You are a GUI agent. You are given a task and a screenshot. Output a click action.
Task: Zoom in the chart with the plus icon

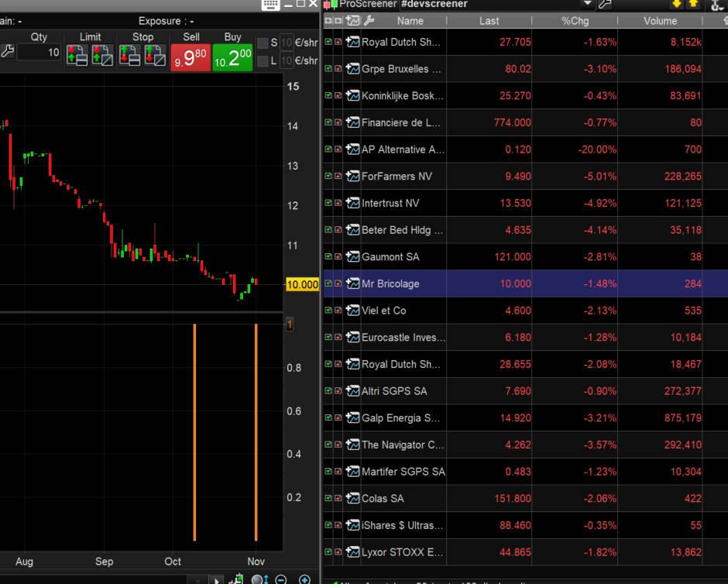[x=304, y=579]
